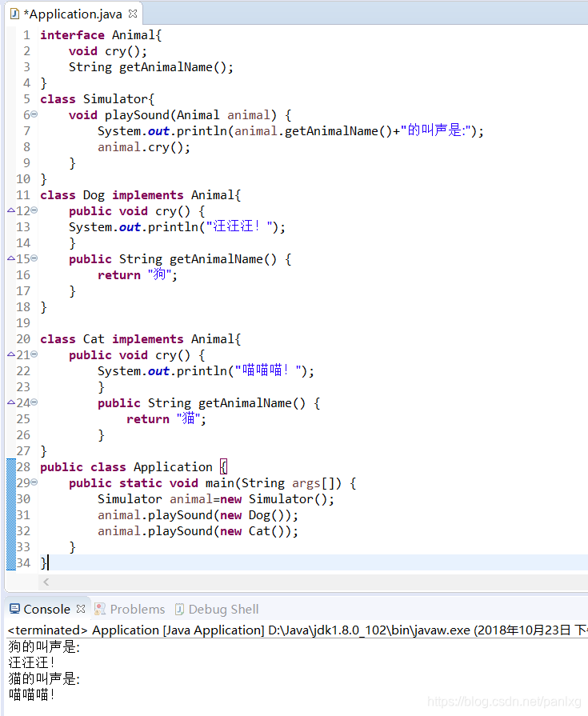Click the Debug Shell tab icon
This screenshot has width=588, height=716.
click(x=179, y=609)
